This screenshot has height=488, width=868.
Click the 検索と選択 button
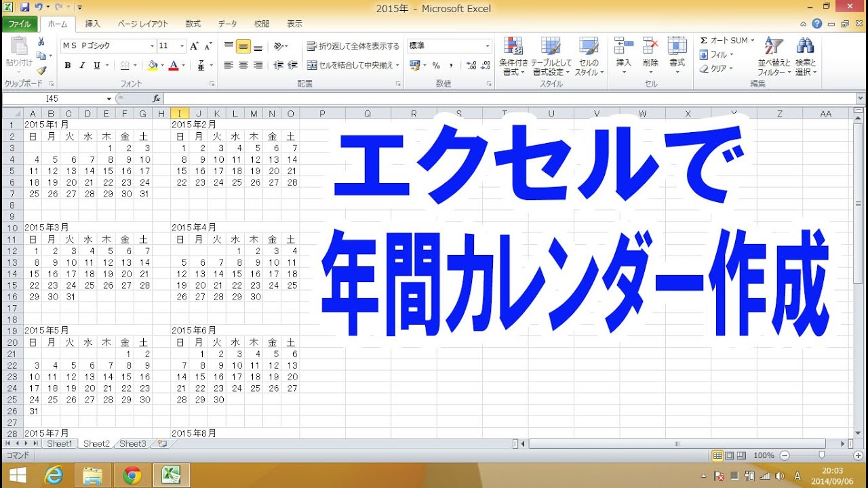(x=805, y=56)
